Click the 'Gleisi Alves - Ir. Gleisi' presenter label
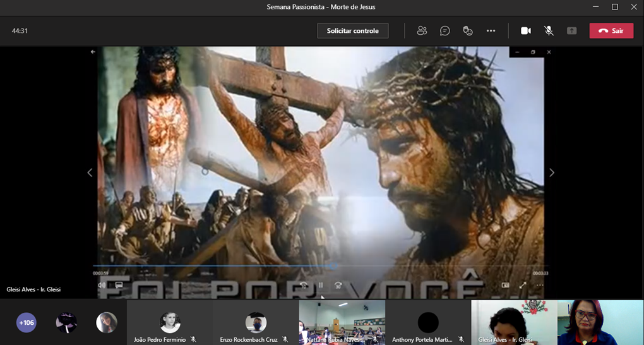The image size is (644, 345). (x=33, y=289)
